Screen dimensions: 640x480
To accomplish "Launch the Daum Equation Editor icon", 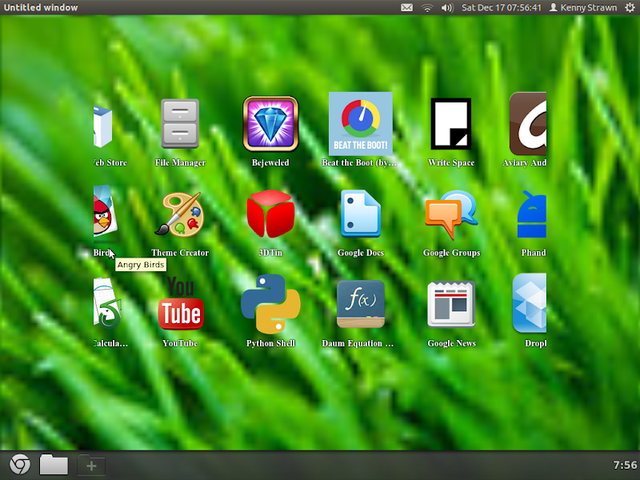I will (361, 304).
